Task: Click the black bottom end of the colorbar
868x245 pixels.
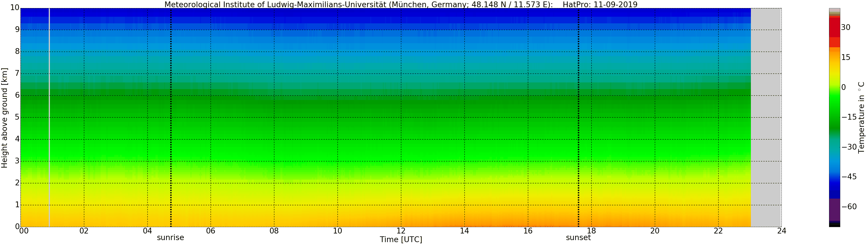Action: 834,225
